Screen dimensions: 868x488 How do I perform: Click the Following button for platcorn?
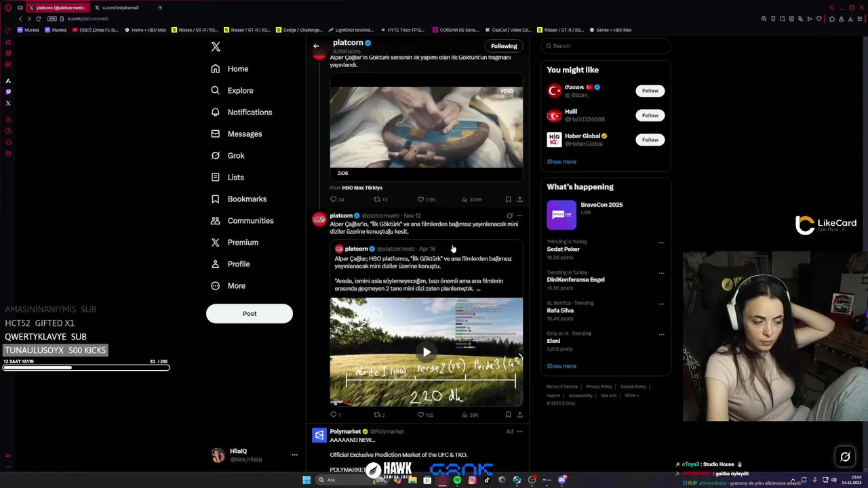click(504, 46)
